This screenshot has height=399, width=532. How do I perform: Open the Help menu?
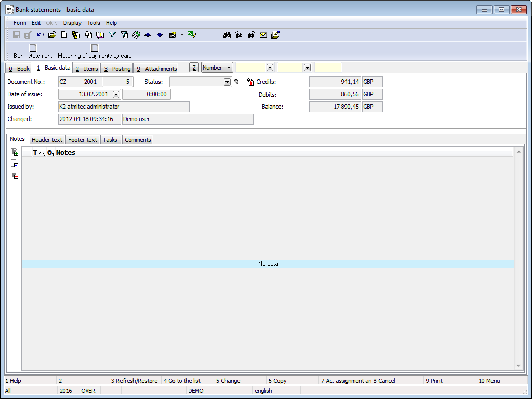[111, 23]
